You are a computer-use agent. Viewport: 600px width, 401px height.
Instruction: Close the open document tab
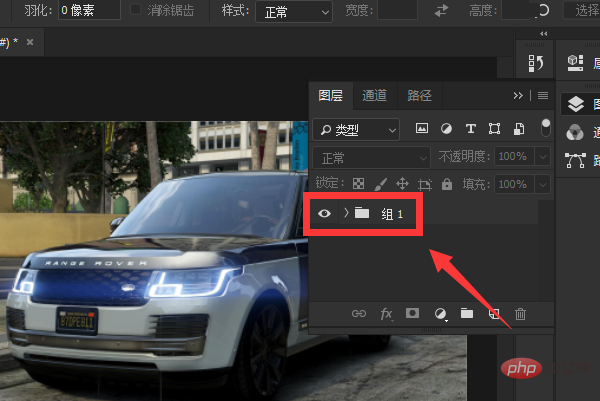tap(30, 42)
